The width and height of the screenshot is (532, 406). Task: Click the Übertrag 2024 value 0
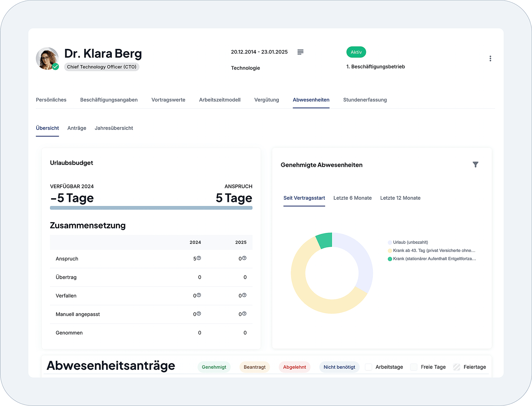coord(199,277)
